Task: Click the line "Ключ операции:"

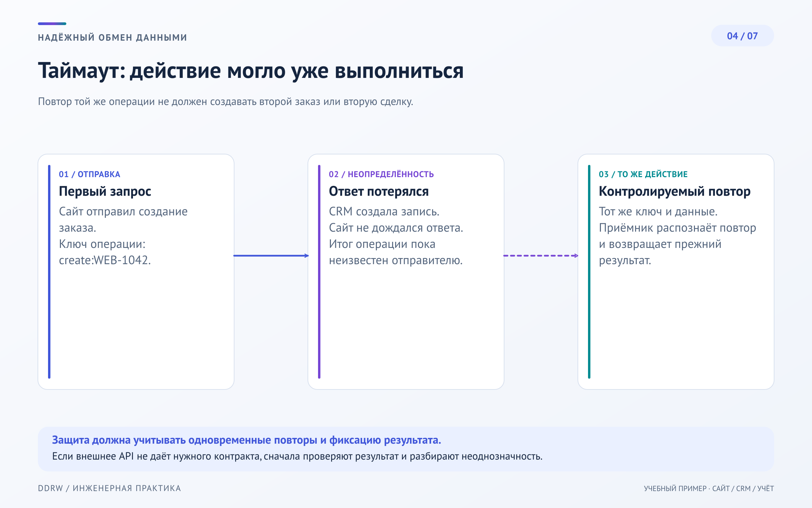Action: (102, 244)
